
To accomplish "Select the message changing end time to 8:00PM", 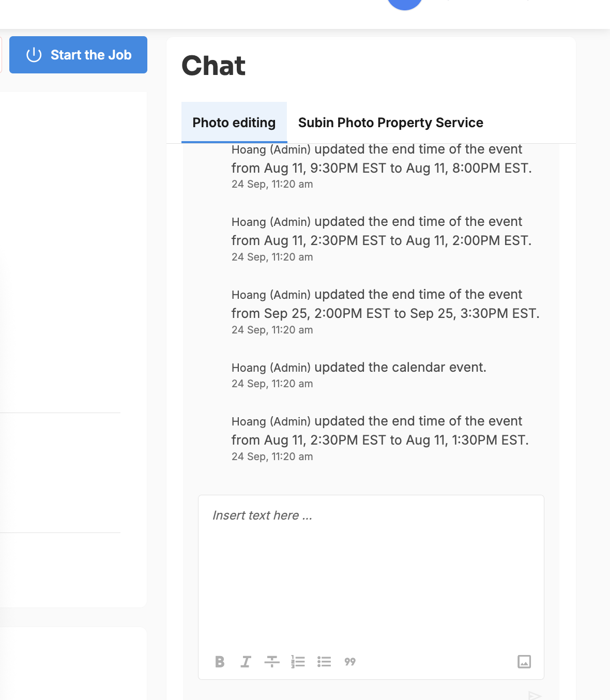I will (x=382, y=166).
